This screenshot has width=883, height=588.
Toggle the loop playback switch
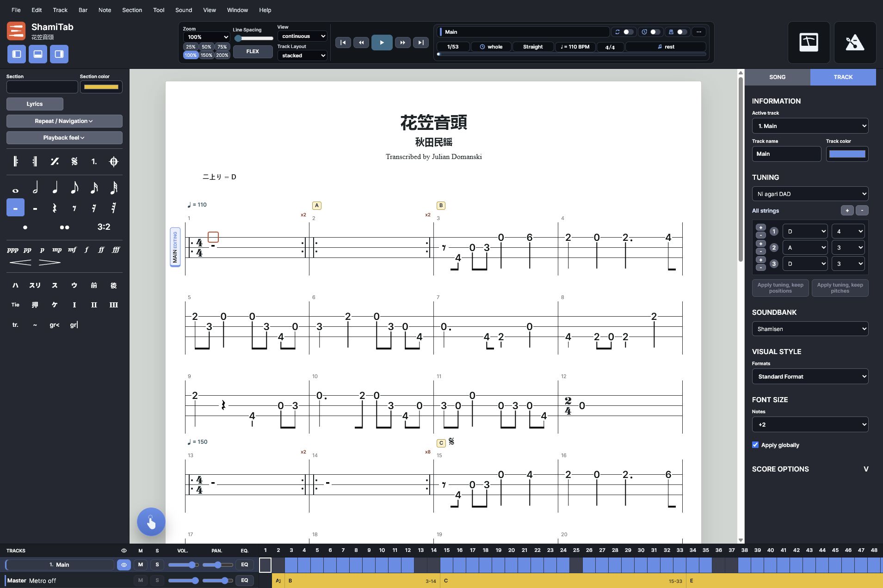pyautogui.click(x=628, y=32)
